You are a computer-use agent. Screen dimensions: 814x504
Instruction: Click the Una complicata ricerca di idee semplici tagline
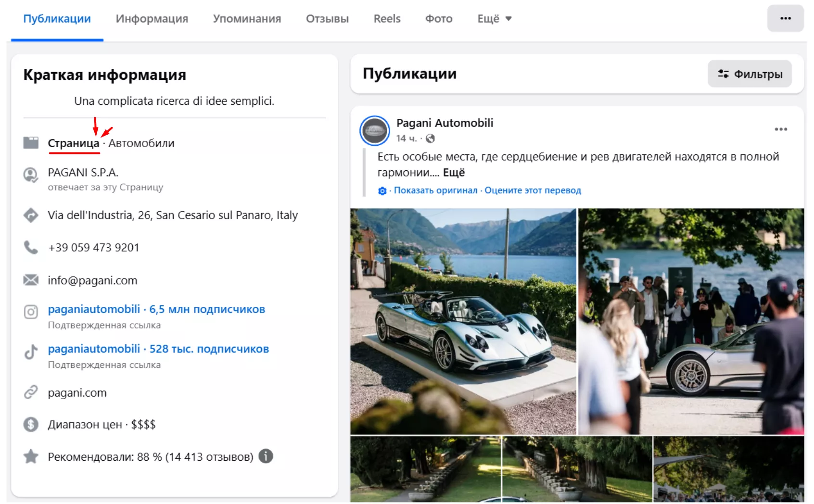[174, 101]
